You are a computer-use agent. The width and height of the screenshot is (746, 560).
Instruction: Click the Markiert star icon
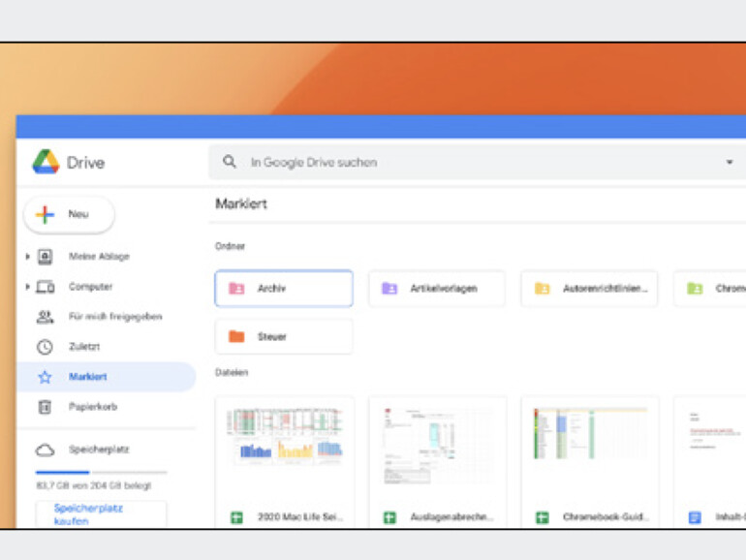(45, 377)
